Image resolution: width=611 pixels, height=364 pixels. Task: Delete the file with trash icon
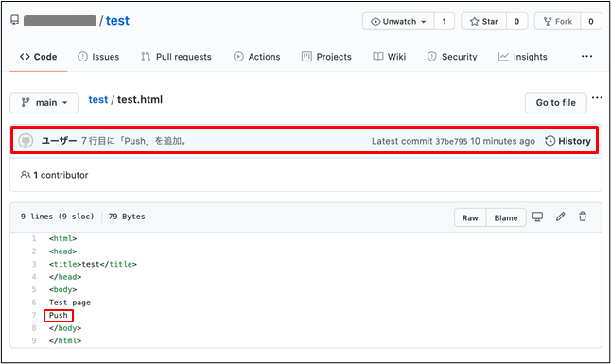point(583,217)
